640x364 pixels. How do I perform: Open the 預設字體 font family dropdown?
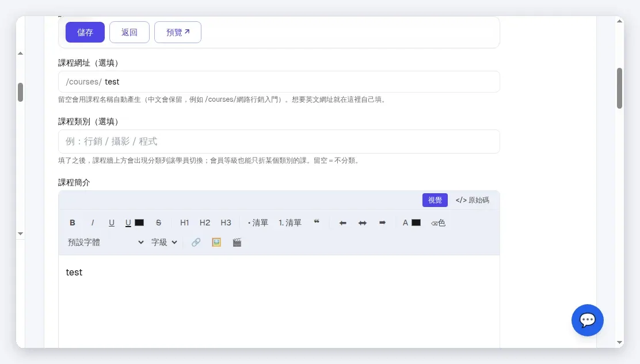[x=105, y=242]
